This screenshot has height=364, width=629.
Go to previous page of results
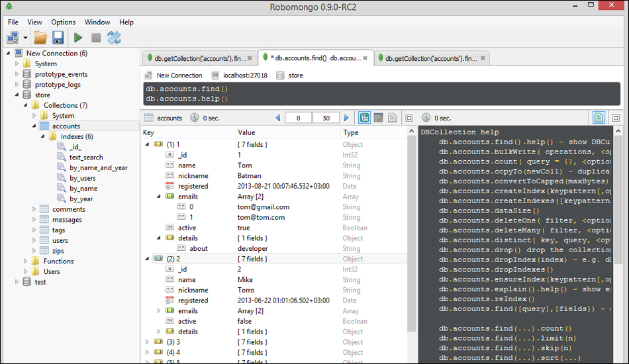click(277, 118)
